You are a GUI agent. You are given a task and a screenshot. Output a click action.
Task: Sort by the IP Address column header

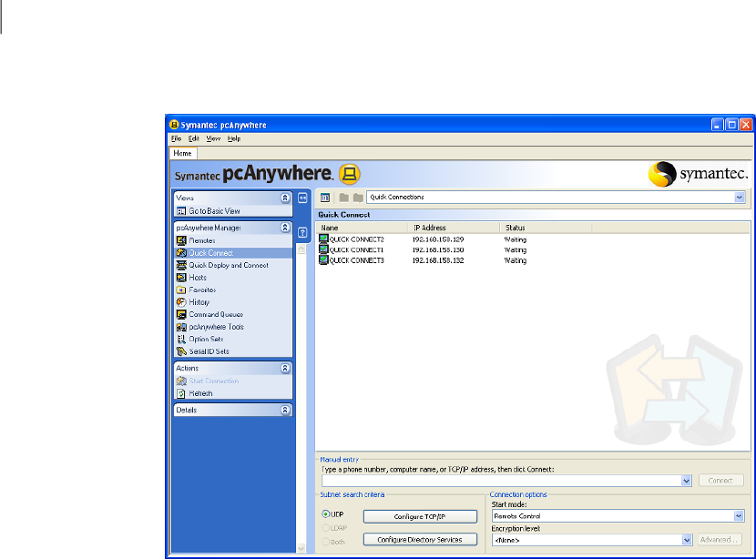454,228
